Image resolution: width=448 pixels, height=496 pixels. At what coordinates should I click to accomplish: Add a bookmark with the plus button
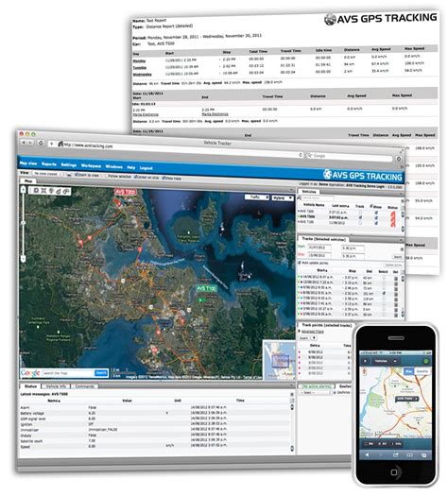click(52, 144)
